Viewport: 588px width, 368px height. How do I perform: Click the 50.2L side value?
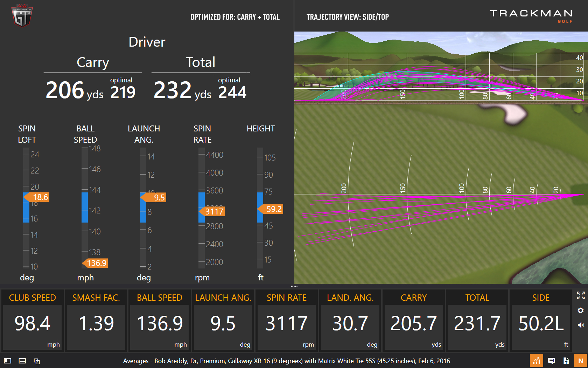coord(541,323)
